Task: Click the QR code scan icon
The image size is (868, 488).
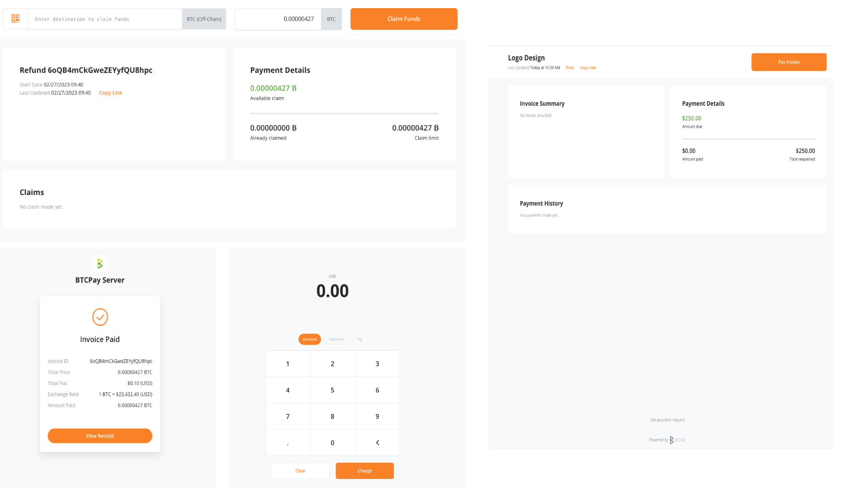Action: pos(15,19)
